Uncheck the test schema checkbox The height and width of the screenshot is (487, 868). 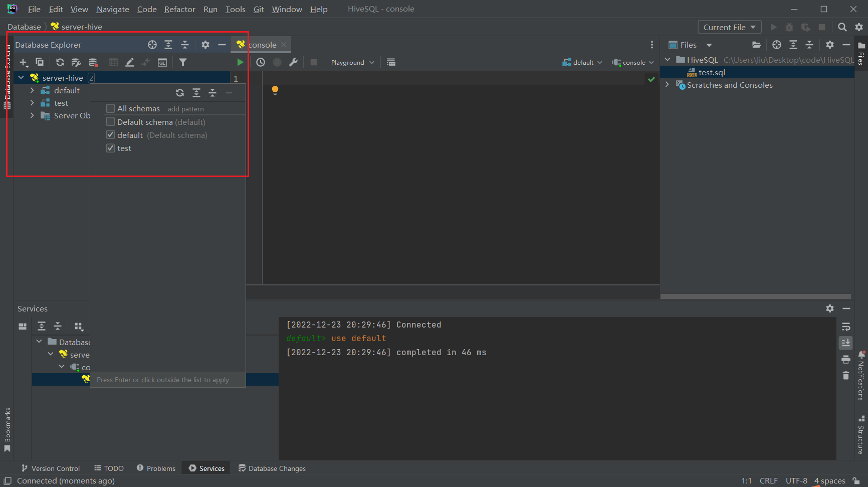coord(111,148)
